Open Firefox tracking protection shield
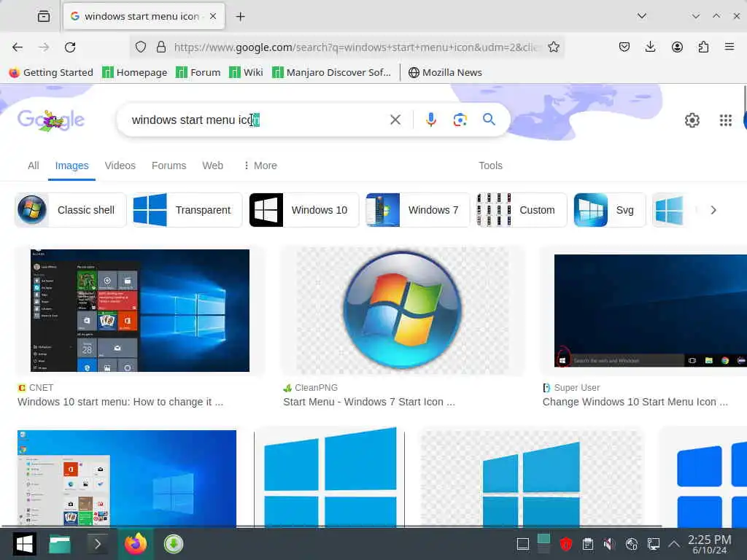This screenshot has width=747, height=560. tap(141, 47)
